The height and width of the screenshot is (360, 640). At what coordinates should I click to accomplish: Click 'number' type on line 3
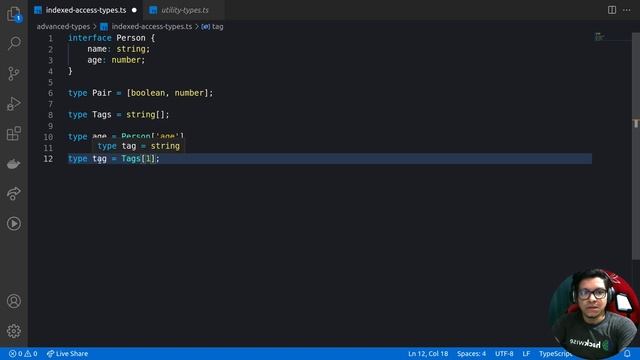tap(126, 60)
